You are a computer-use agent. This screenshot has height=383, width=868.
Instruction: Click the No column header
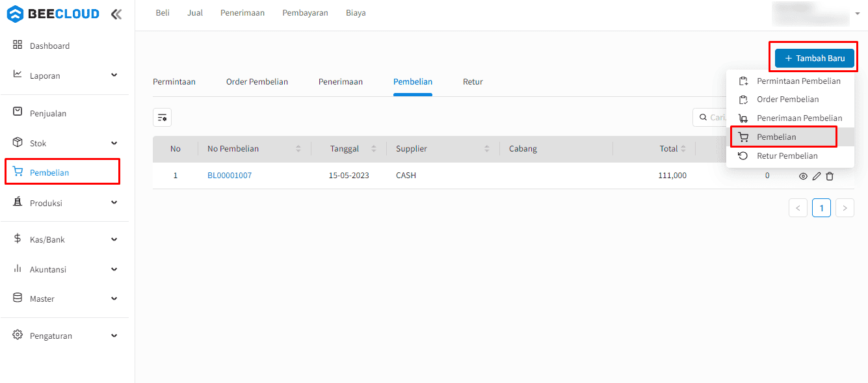pos(176,149)
